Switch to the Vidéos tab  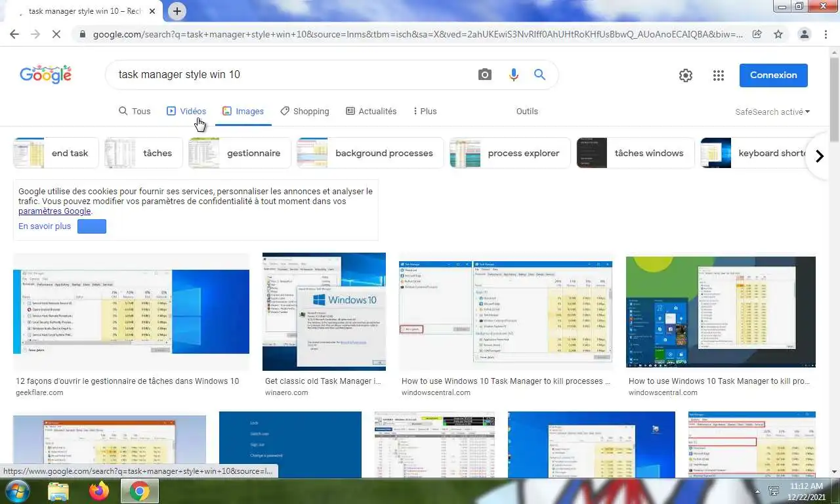point(186,112)
